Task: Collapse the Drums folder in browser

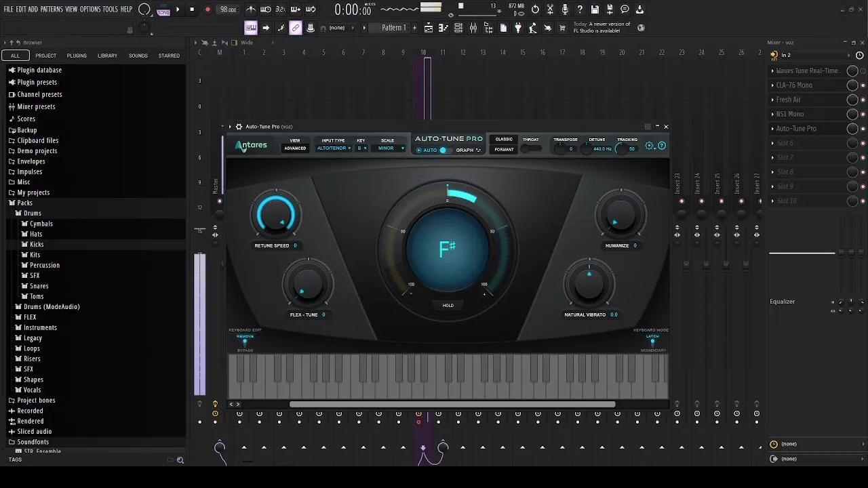Action: point(32,213)
